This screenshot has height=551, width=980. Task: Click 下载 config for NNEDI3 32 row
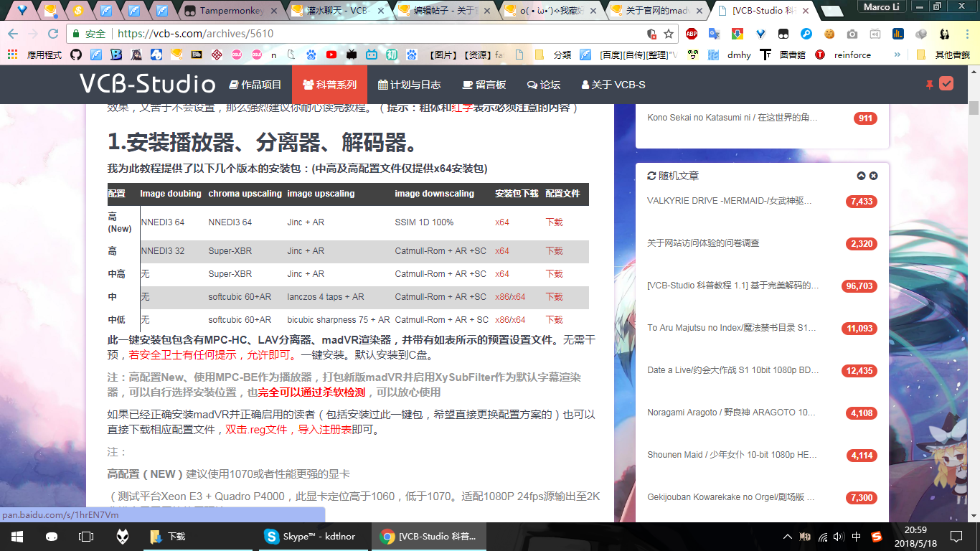[554, 251]
